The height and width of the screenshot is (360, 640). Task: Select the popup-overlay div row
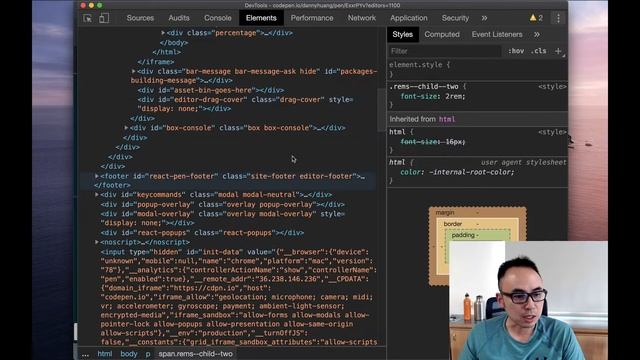tap(222, 204)
